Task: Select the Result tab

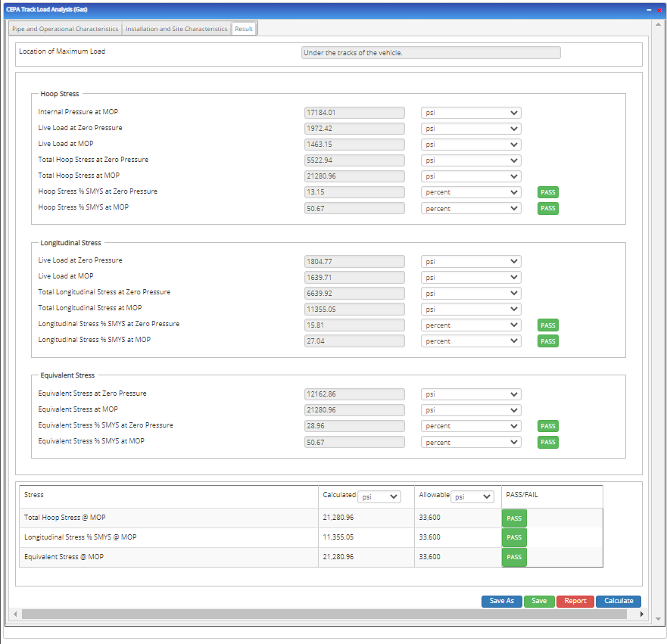Action: 244,29
